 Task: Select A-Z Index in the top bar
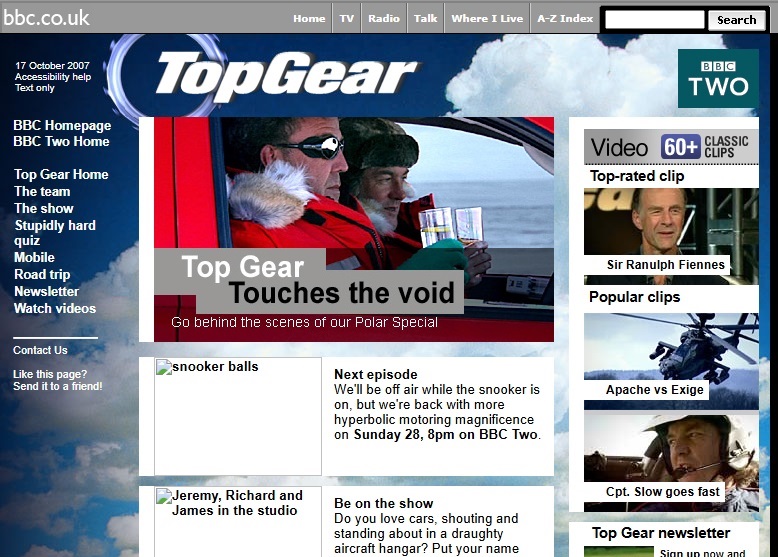565,18
